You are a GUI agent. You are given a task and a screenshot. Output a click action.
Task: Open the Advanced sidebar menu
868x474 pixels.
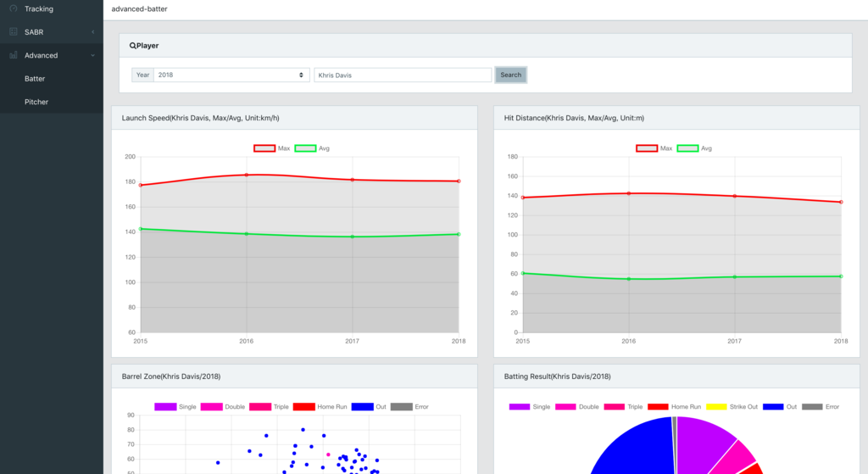coord(52,55)
